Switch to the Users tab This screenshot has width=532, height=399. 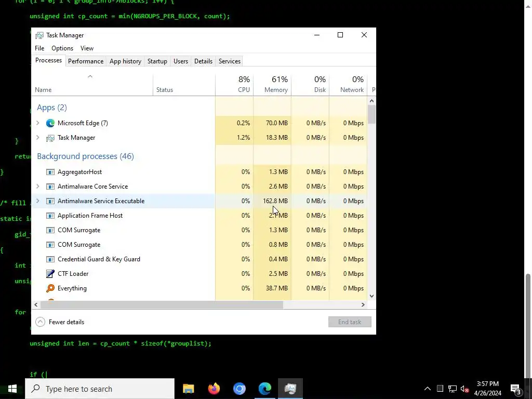coord(180,61)
